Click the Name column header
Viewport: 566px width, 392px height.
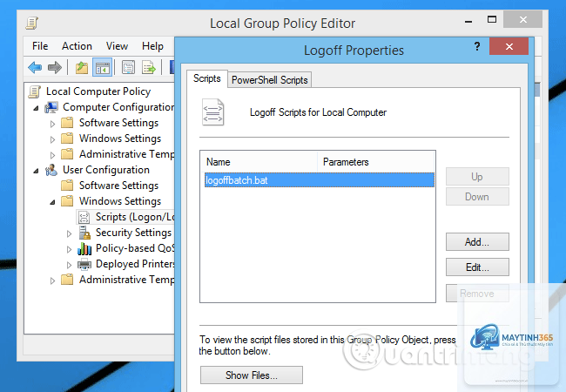[x=259, y=162]
